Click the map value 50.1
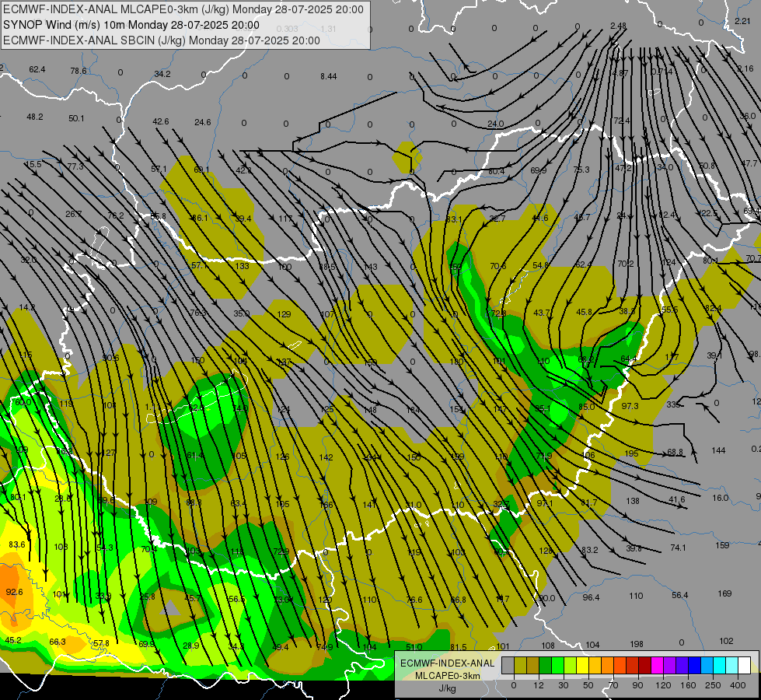Screen dimensions: 761x700 [x=76, y=118]
